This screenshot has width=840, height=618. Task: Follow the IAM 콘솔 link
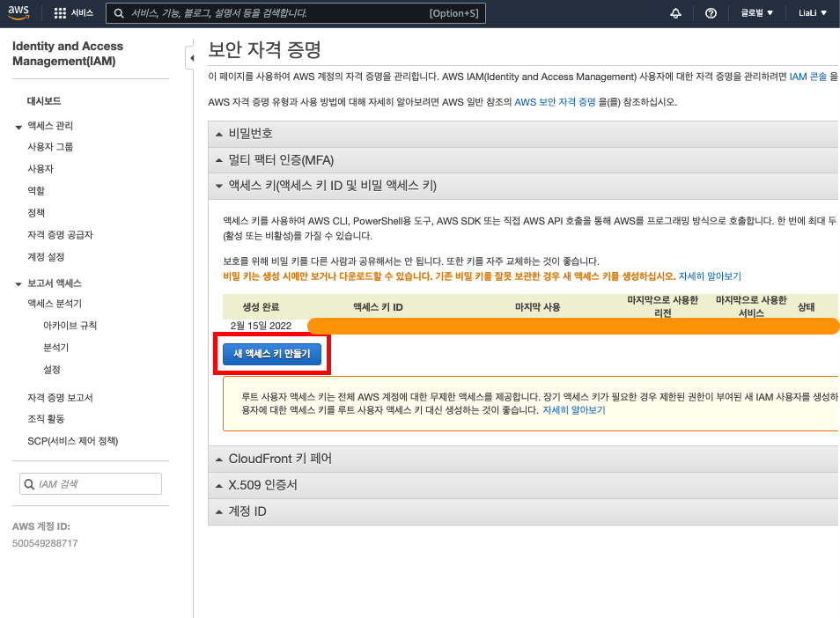click(807, 77)
